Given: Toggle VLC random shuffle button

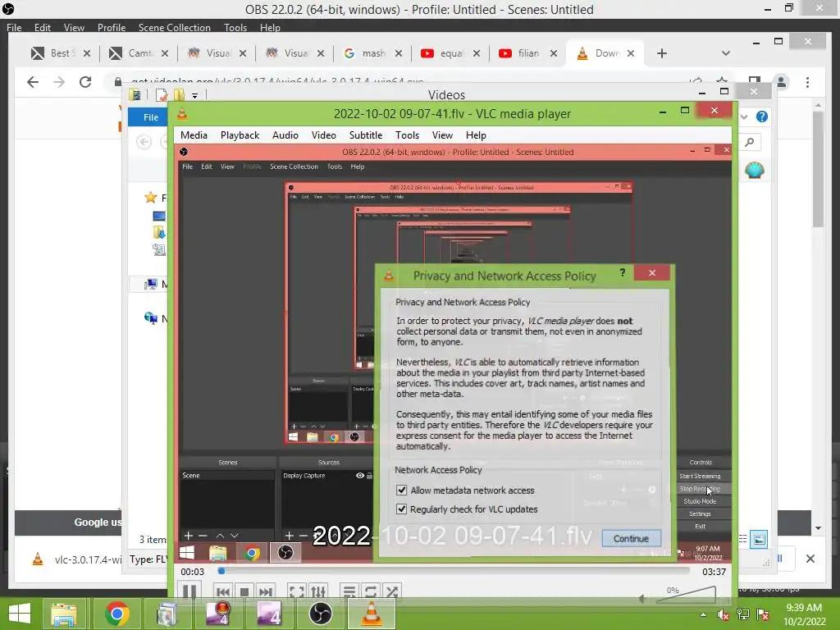Looking at the screenshot, I should [391, 591].
